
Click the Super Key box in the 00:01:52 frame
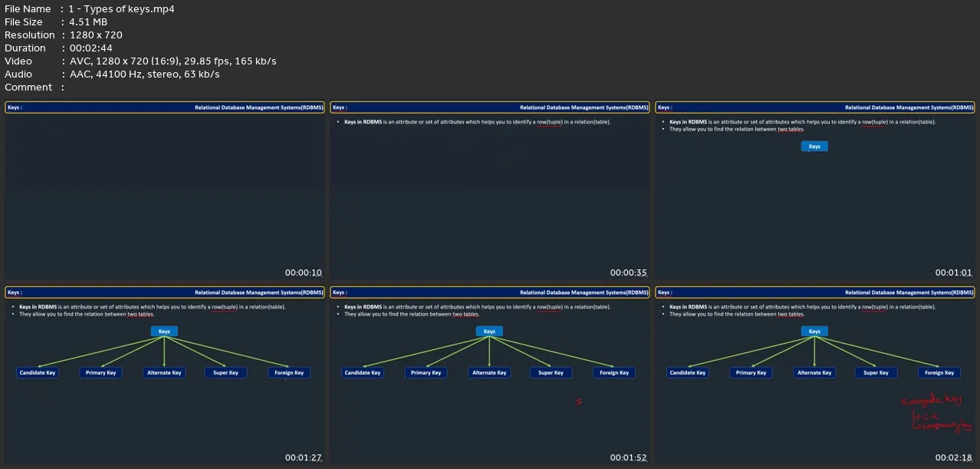551,372
